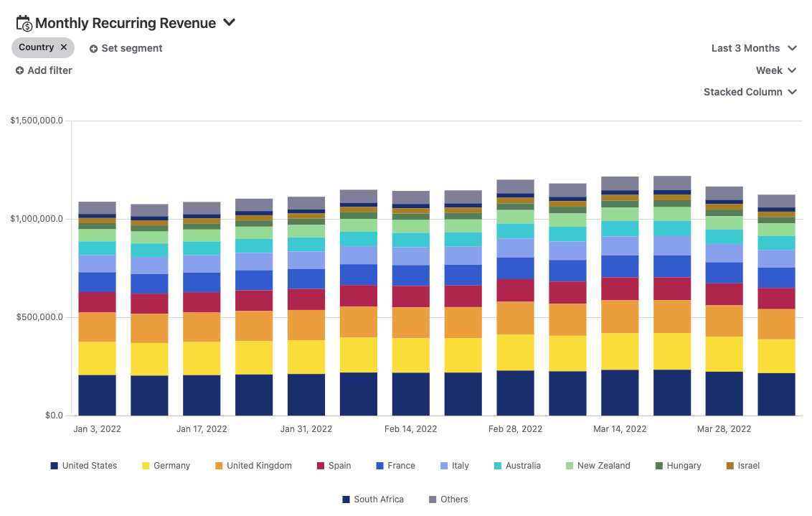Click the Jan 3, 2022 axis label
This screenshot has height=516, width=812.
(98, 429)
